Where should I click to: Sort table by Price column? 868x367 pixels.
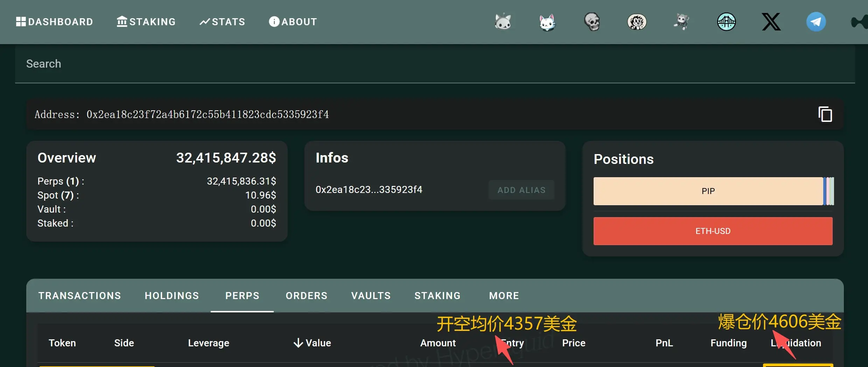click(x=574, y=343)
